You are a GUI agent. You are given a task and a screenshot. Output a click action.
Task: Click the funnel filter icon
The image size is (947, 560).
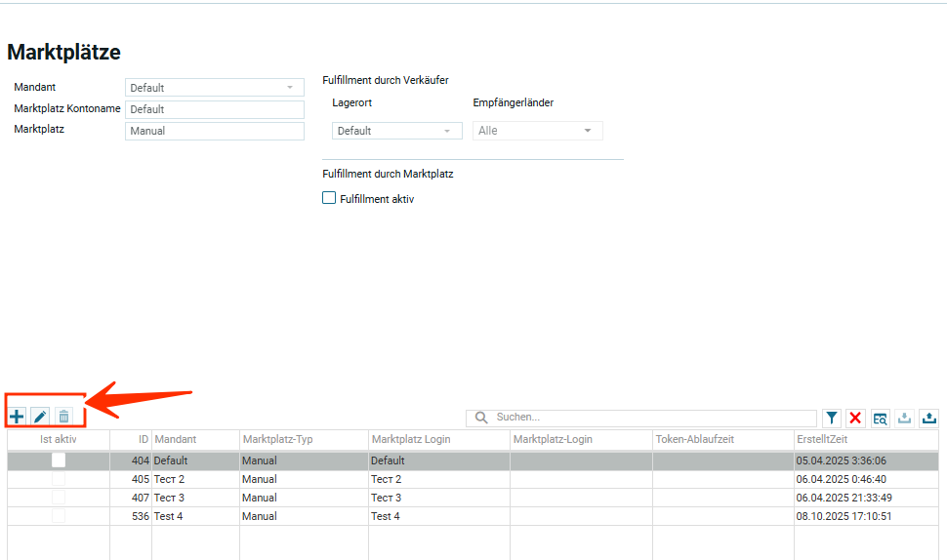click(831, 418)
